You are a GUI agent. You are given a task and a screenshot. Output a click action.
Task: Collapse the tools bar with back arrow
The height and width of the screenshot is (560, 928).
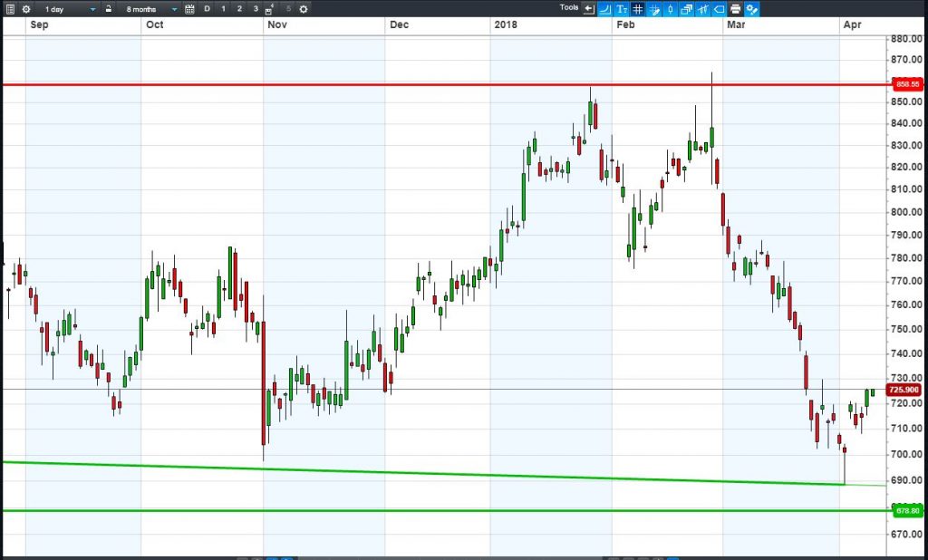pyautogui.click(x=588, y=9)
